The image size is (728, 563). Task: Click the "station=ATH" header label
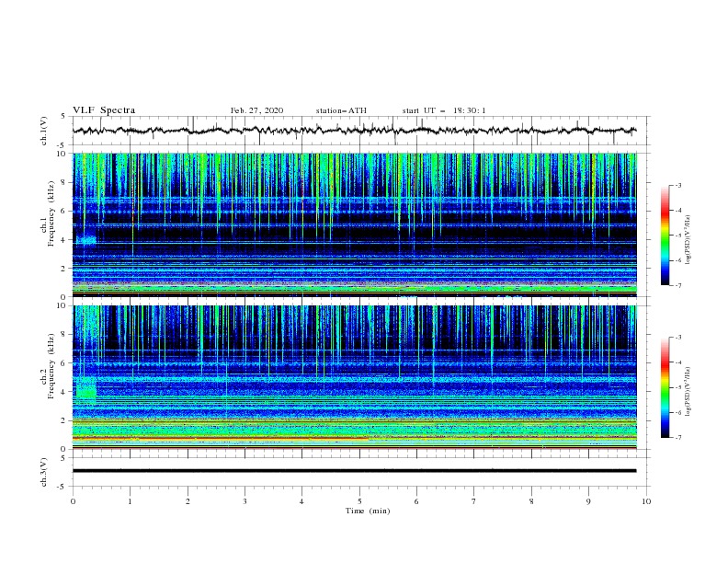point(341,110)
